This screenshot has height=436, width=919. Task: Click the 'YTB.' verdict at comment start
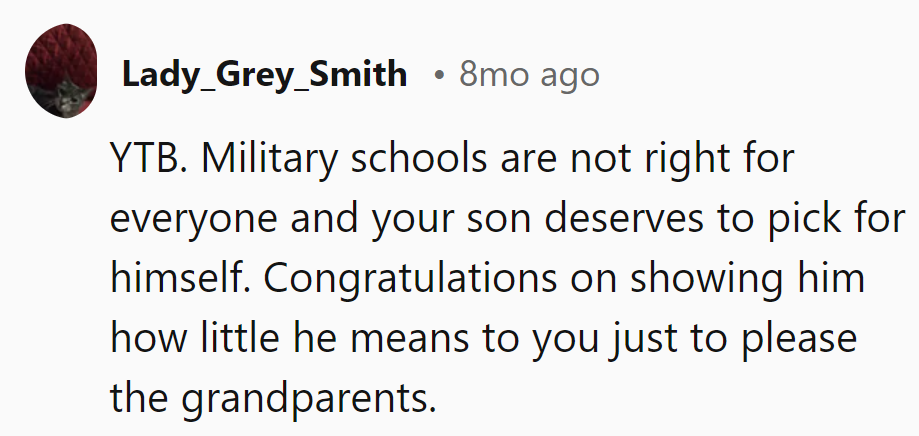point(148,160)
